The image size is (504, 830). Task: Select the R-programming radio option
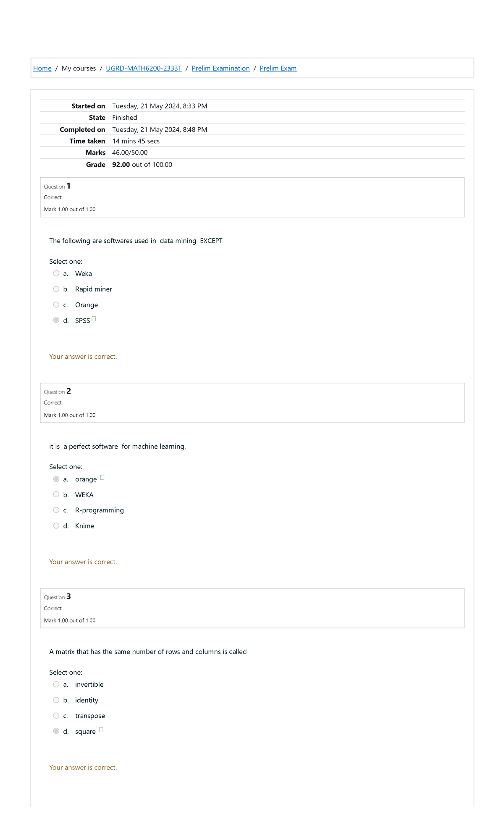coord(56,510)
